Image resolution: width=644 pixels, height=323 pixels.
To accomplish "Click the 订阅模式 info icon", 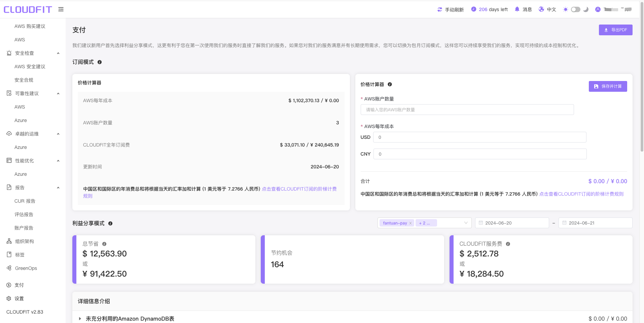I will click(x=100, y=62).
